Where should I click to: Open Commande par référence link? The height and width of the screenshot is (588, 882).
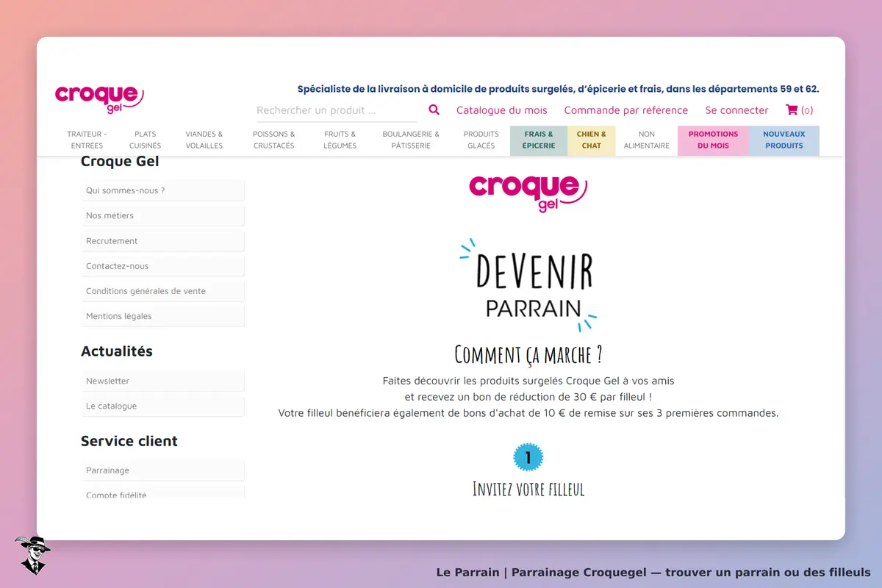point(626,110)
